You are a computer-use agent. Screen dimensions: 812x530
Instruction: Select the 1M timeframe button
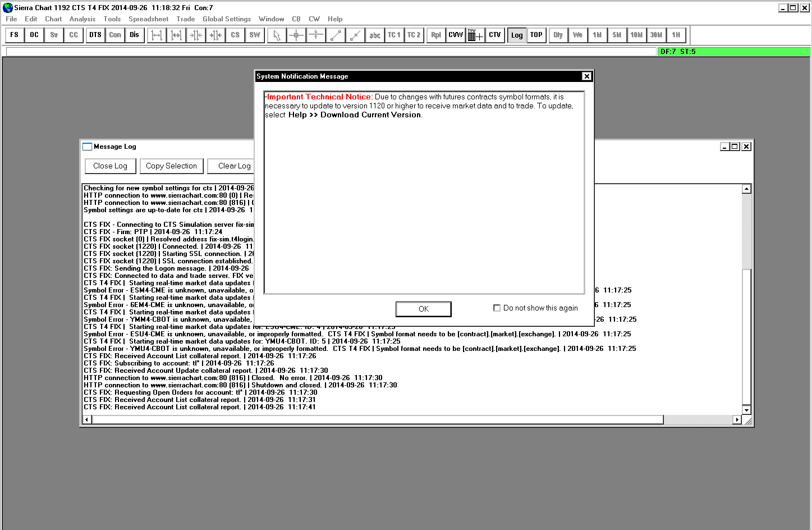pyautogui.click(x=598, y=35)
